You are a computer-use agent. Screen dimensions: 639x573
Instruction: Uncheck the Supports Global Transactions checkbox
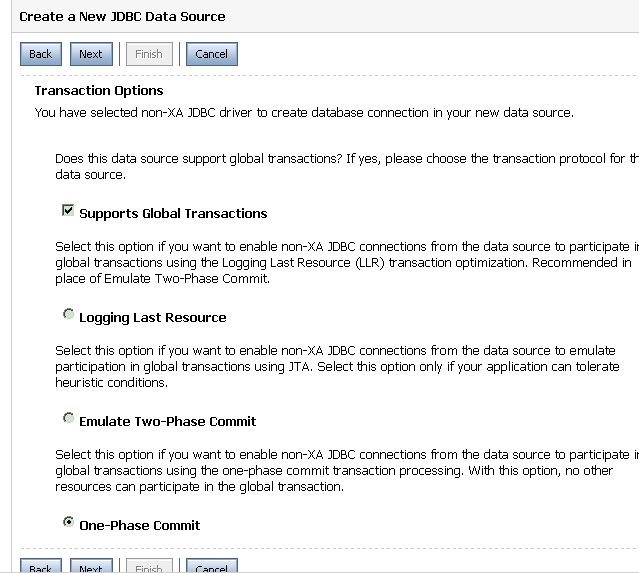[68, 211]
